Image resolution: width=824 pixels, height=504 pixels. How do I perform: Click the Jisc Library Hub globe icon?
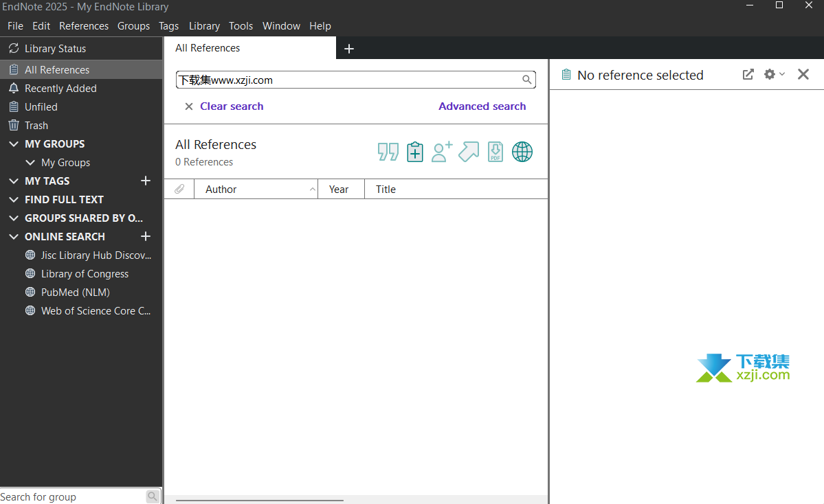click(x=30, y=255)
